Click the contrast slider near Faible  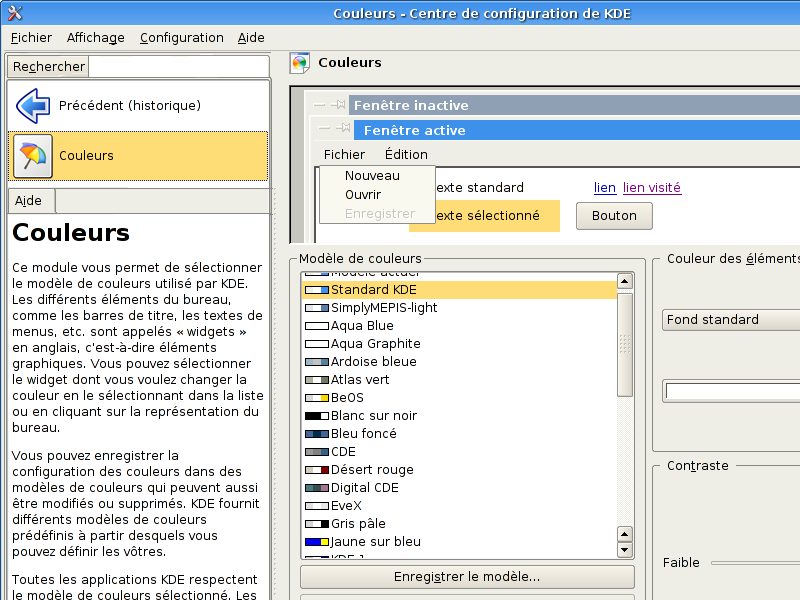coord(755,563)
